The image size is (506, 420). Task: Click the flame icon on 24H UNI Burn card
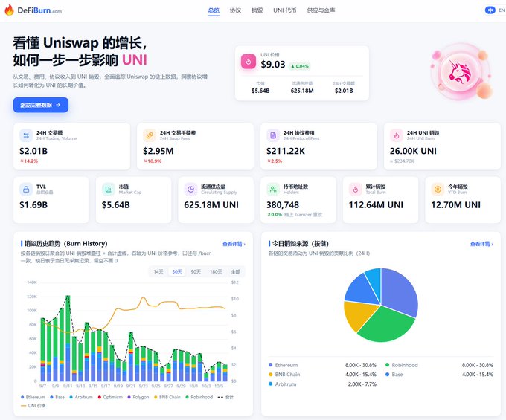click(x=397, y=135)
